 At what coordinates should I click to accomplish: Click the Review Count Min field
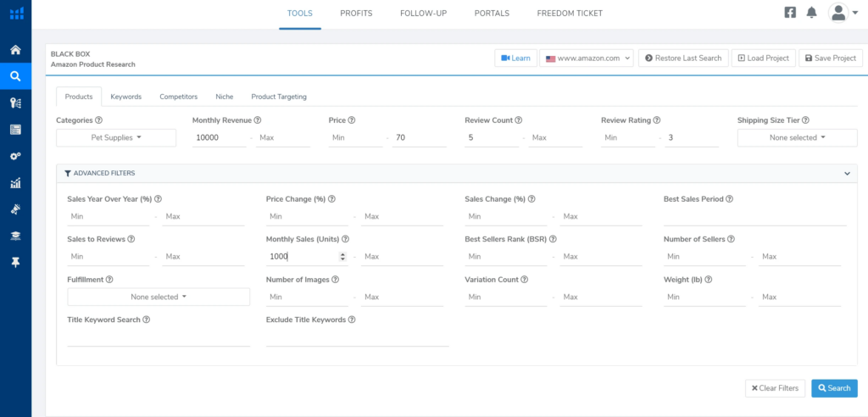[492, 138]
